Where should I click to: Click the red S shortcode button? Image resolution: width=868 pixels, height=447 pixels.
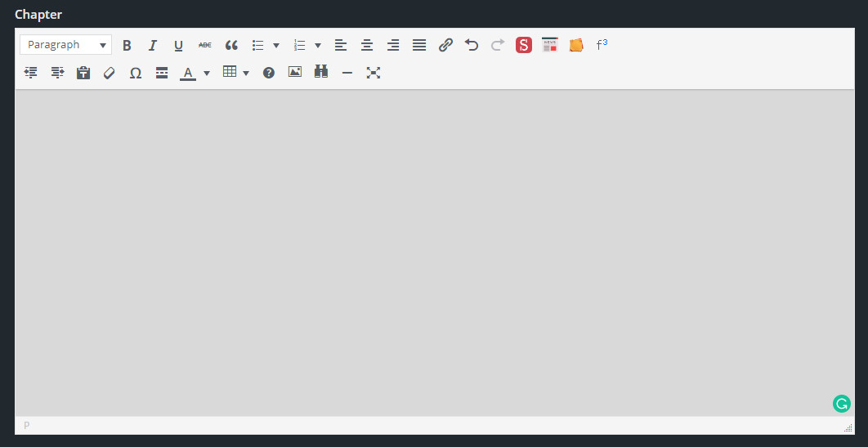[x=524, y=46]
